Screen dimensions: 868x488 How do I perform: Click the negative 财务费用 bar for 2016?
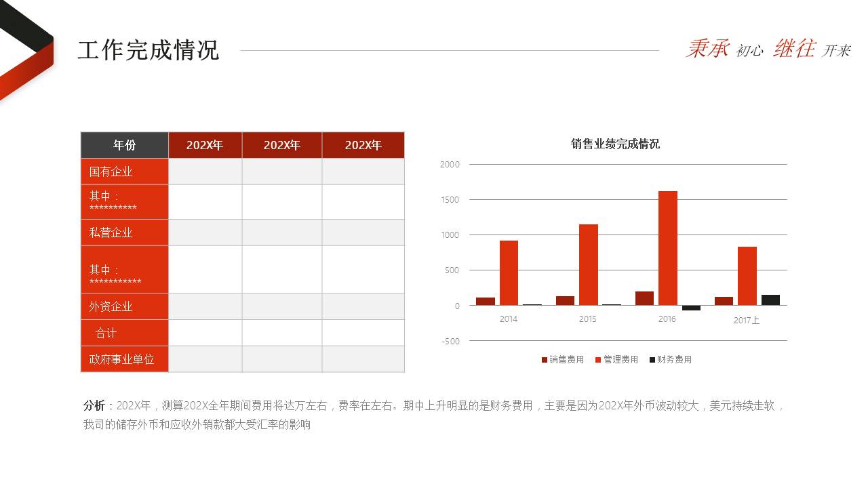click(691, 308)
